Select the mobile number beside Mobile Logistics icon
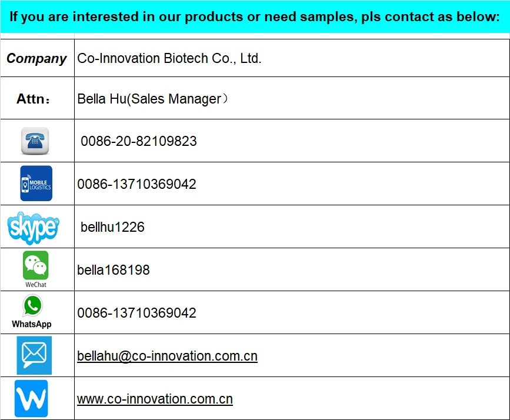The image size is (510, 420). pyautogui.click(x=136, y=184)
